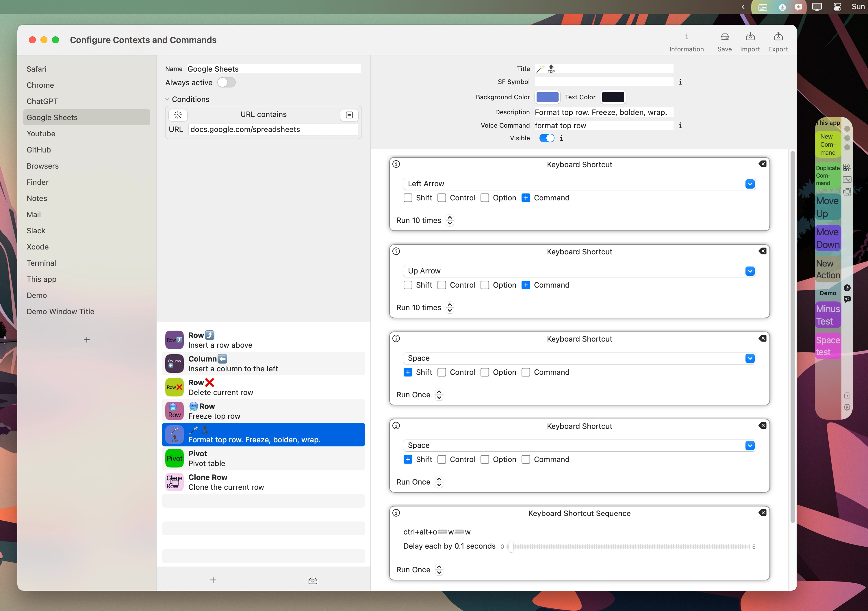The height and width of the screenshot is (611, 868).
Task: Select the GitHub context in sidebar
Action: 38,150
